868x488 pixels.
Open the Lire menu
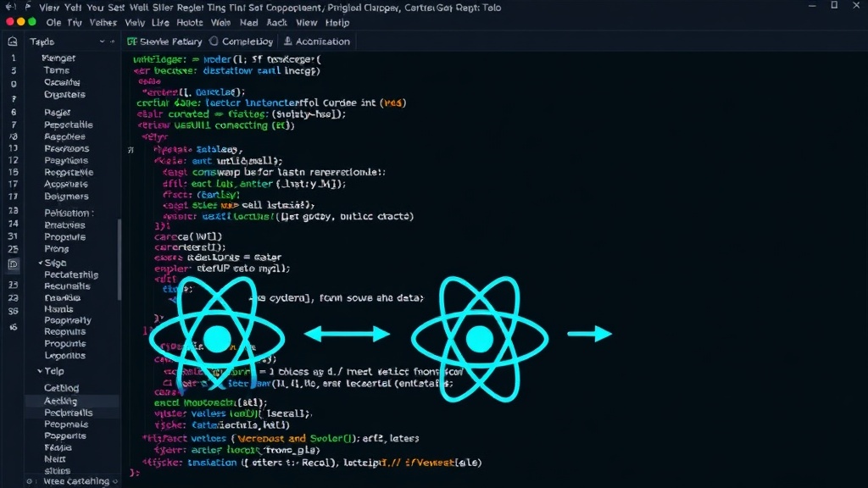click(160, 23)
